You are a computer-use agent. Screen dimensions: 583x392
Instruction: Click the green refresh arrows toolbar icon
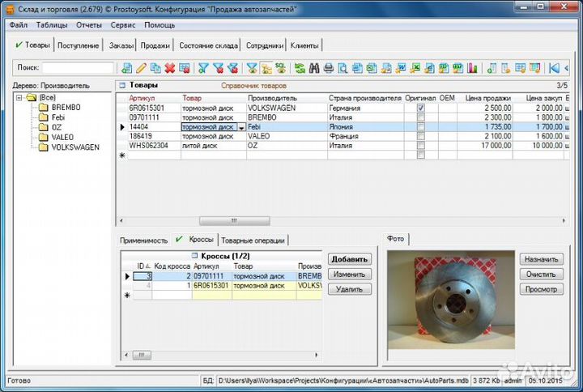(300, 68)
